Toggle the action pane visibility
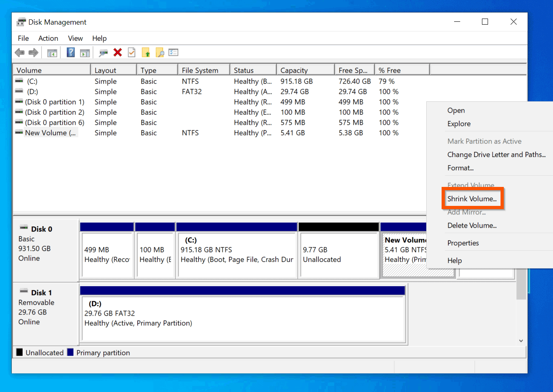553x392 pixels. pyautogui.click(x=85, y=52)
